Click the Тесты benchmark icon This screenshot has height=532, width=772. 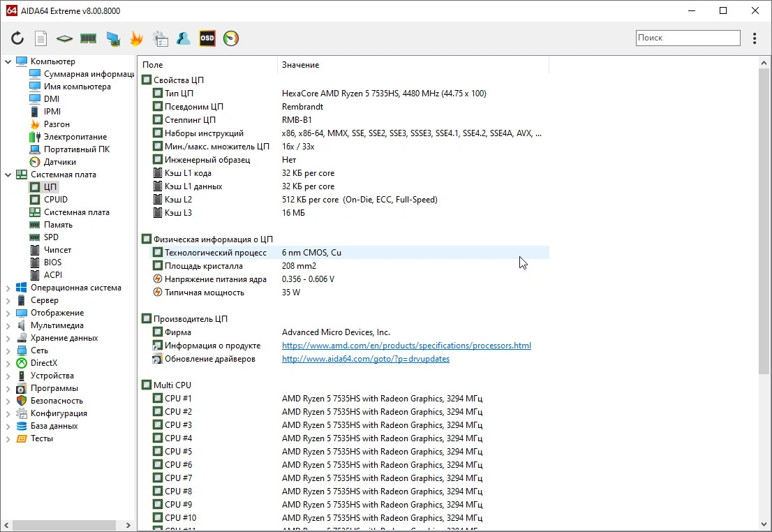[x=21, y=438]
